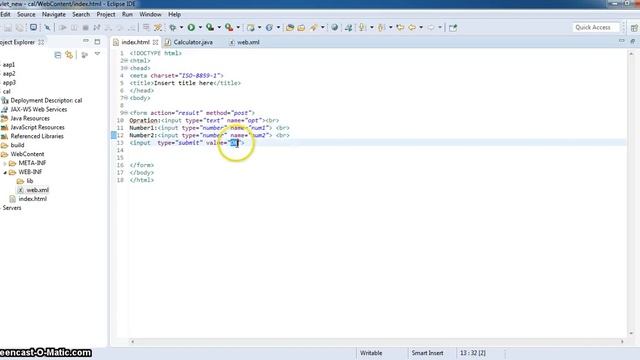
Task: Open the Project Explorer view menu
Action: tap(97, 54)
